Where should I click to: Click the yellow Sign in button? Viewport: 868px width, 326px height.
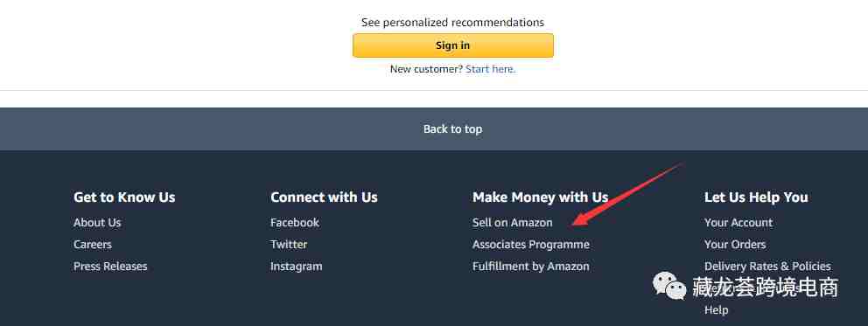tap(453, 45)
